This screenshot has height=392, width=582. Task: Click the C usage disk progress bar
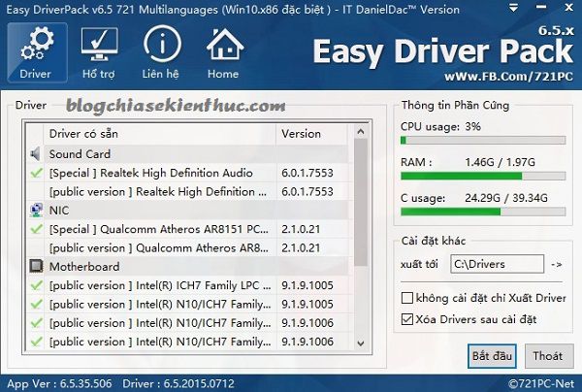coord(483,212)
